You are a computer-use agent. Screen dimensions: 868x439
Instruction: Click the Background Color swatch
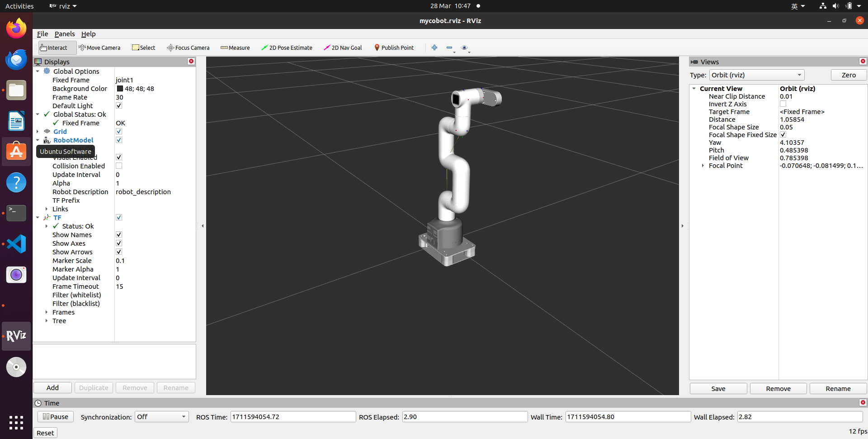[x=120, y=89]
